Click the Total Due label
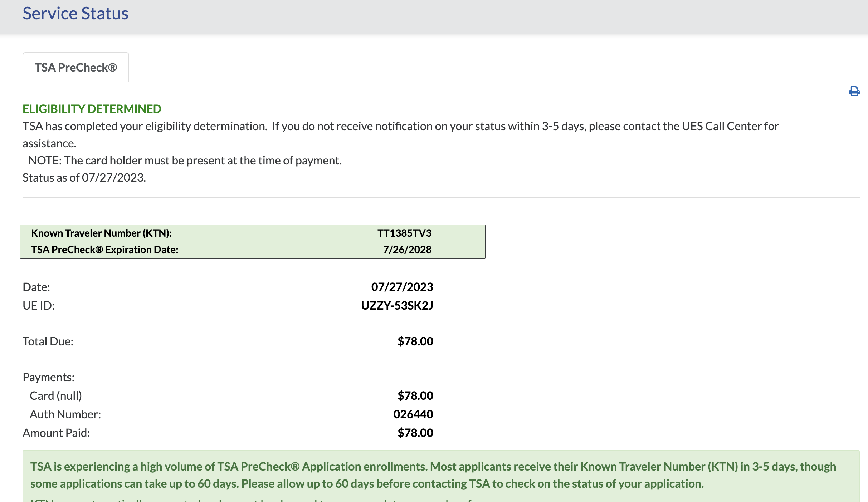This screenshot has width=868, height=502. tap(48, 341)
